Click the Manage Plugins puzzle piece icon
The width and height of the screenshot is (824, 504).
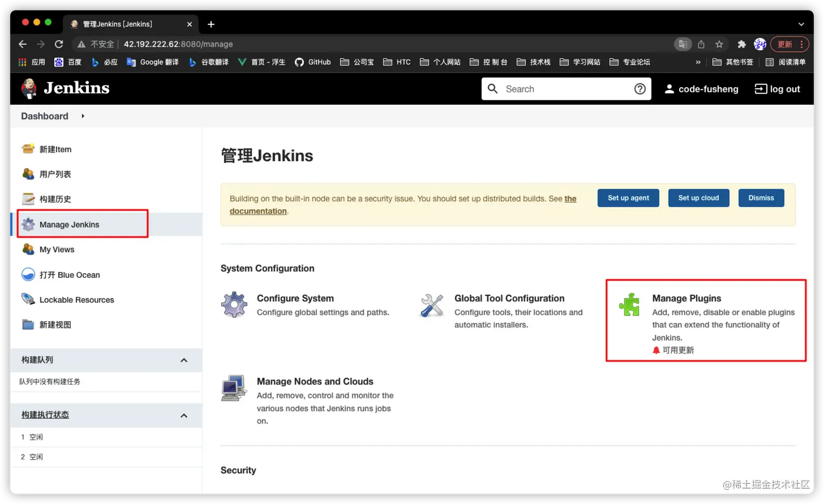pos(629,305)
